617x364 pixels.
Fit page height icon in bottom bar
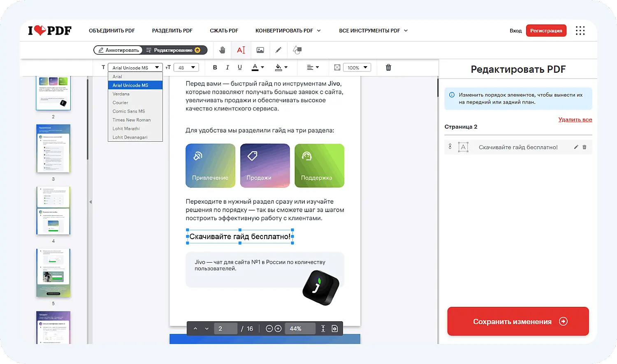(323, 329)
